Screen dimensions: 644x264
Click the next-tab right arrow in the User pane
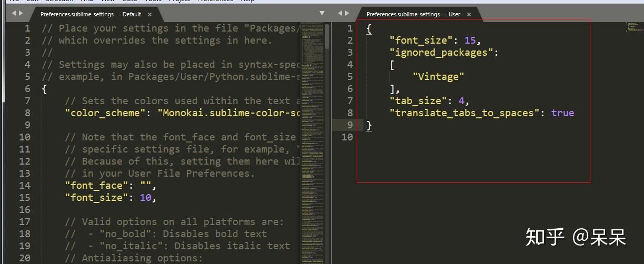347,13
